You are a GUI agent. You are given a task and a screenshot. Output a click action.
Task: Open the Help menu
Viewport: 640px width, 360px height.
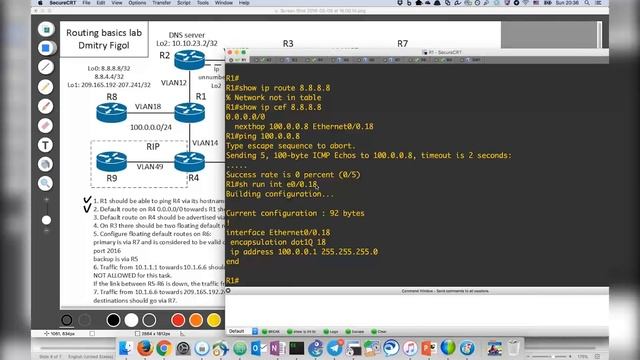pyautogui.click(x=244, y=3)
